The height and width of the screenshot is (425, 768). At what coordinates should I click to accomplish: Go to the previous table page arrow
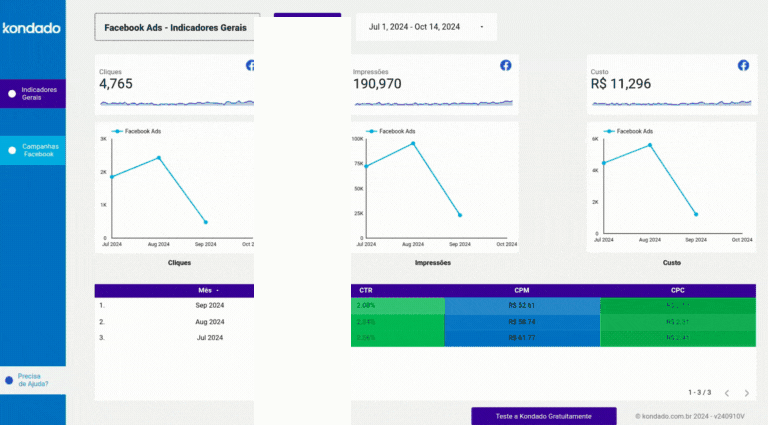point(727,393)
